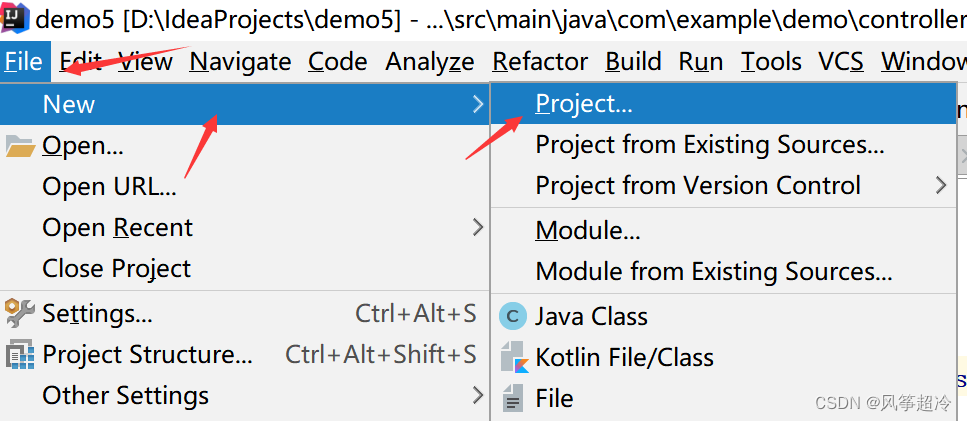Open the File menu

(23, 62)
